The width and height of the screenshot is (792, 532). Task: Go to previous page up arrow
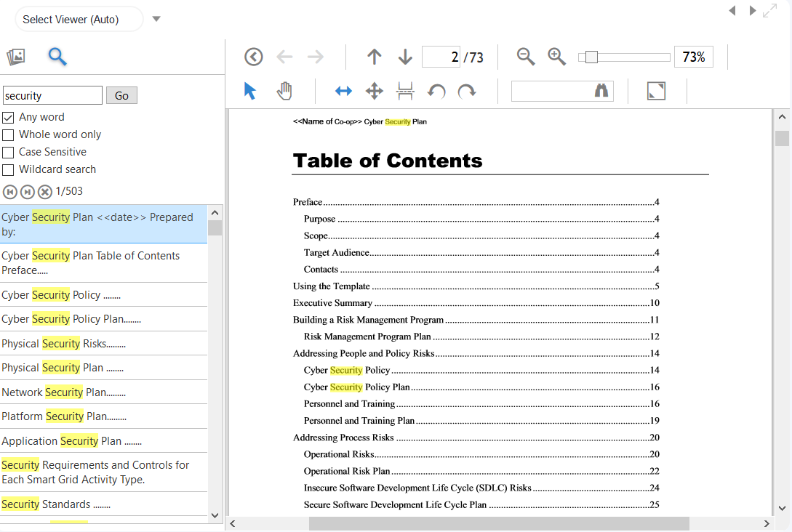coord(375,57)
